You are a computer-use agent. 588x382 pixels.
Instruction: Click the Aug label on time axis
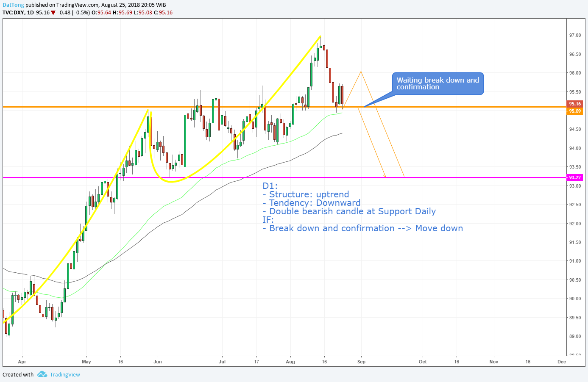pos(290,362)
